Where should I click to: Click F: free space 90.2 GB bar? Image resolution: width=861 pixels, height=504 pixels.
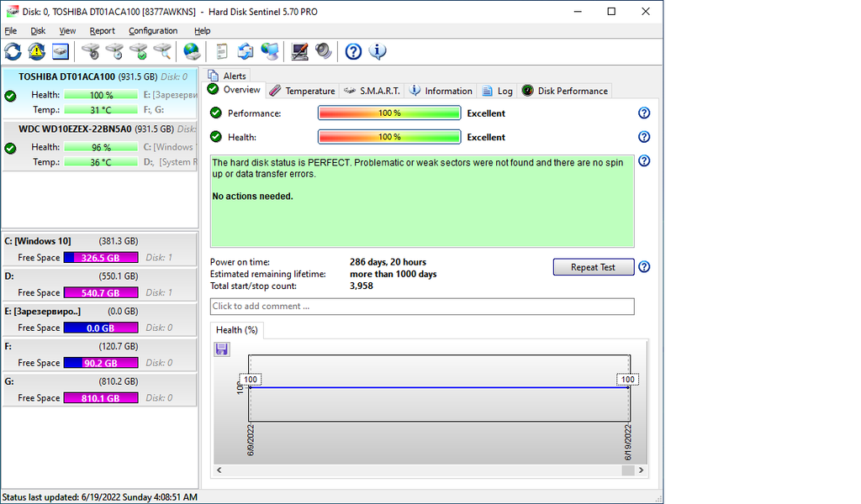(x=101, y=363)
